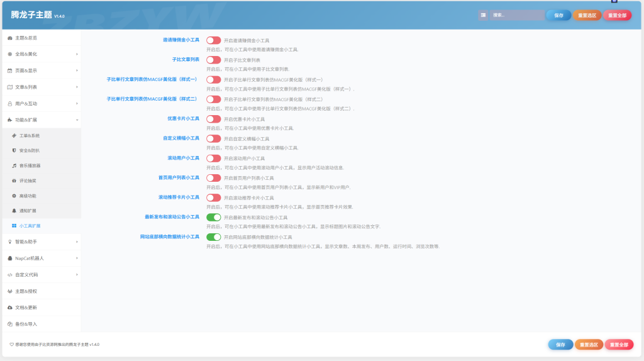Turn off the 网站底部横向数据统计小工具 switch
The image size is (644, 361).
(x=214, y=237)
